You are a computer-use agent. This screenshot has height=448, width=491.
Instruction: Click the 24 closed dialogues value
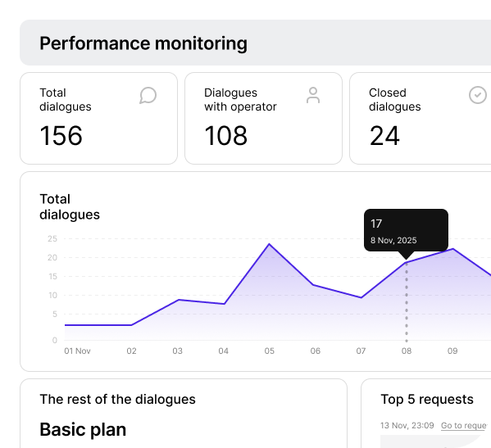pyautogui.click(x=384, y=135)
